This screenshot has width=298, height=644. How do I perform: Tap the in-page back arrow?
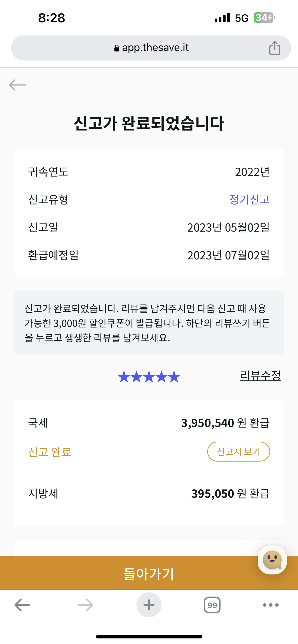[17, 85]
